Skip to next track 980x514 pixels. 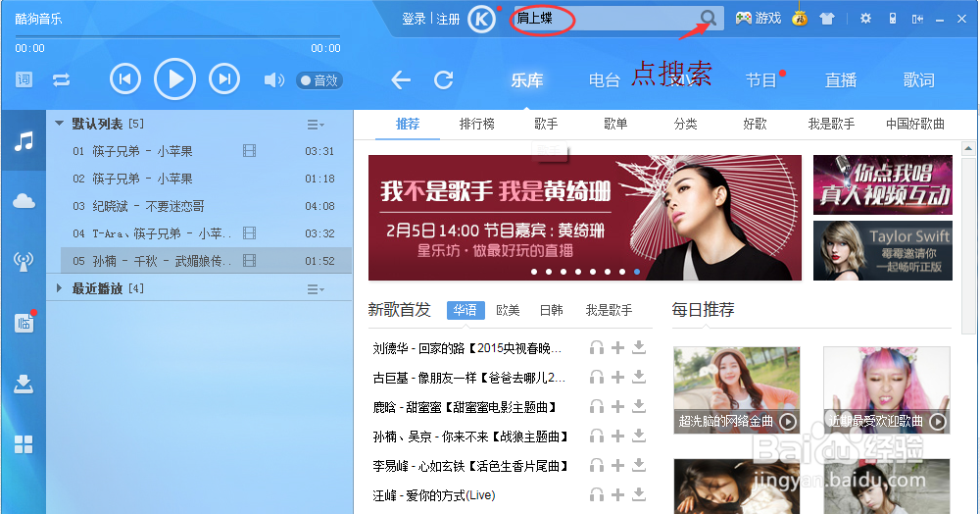point(224,78)
